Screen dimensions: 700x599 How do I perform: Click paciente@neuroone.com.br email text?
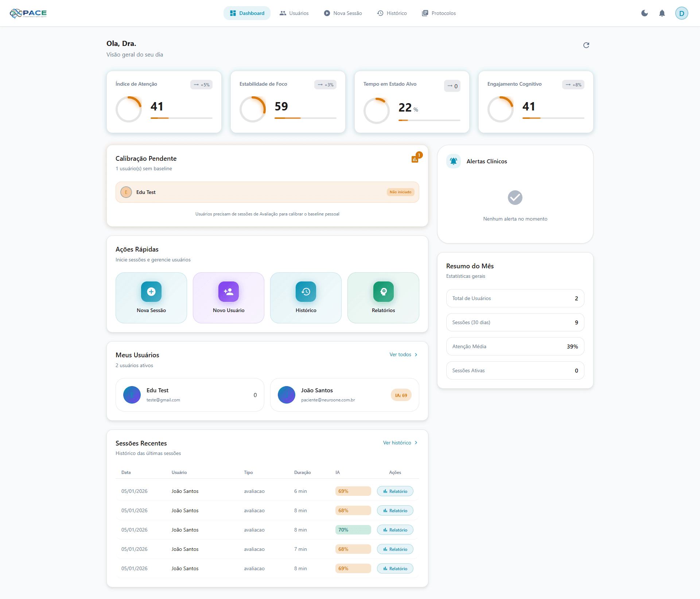(x=328, y=400)
